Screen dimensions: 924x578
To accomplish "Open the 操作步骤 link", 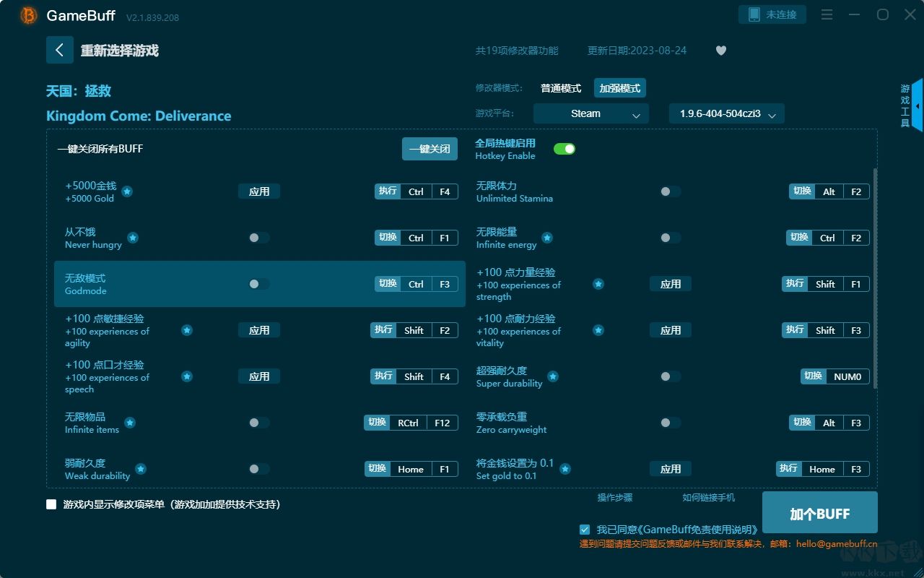I will [x=615, y=498].
